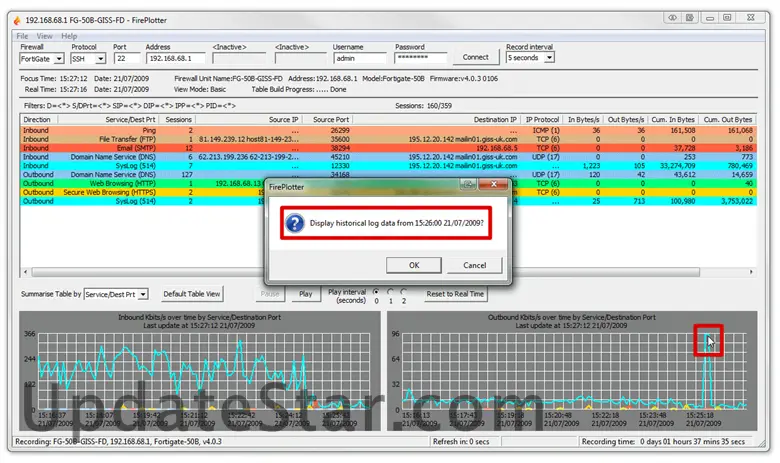Click the FirePlotter flame icon in title bar

pos(17,20)
